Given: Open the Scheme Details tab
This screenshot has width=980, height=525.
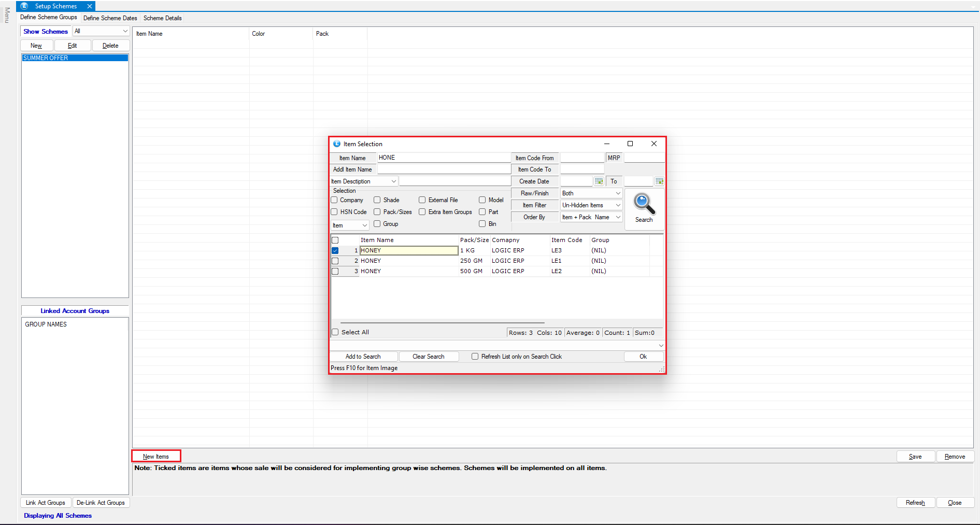Looking at the screenshot, I should tap(162, 18).
